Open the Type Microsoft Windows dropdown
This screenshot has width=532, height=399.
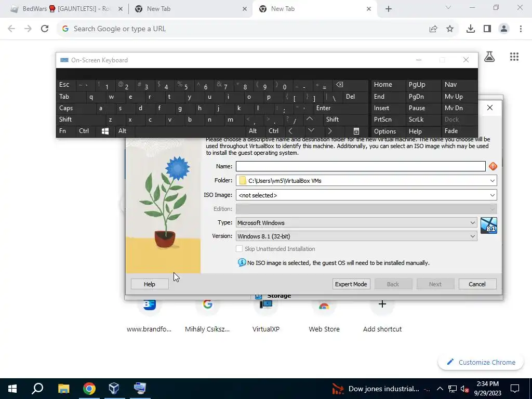(x=356, y=222)
